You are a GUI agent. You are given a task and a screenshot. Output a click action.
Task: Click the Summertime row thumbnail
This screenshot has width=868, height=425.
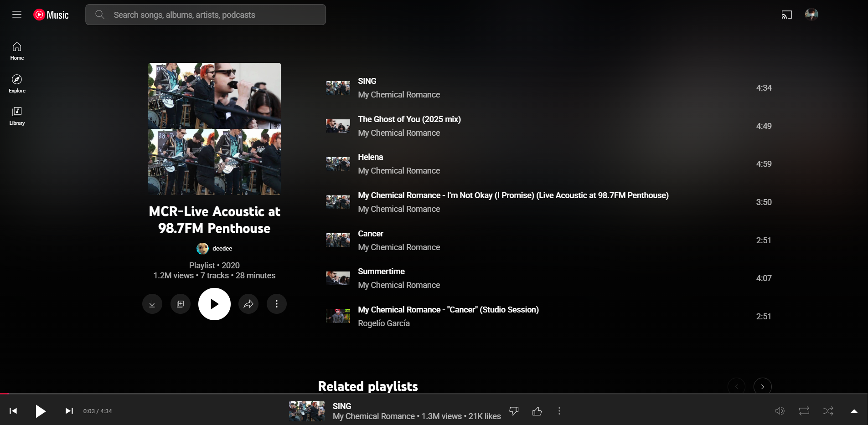pyautogui.click(x=338, y=278)
